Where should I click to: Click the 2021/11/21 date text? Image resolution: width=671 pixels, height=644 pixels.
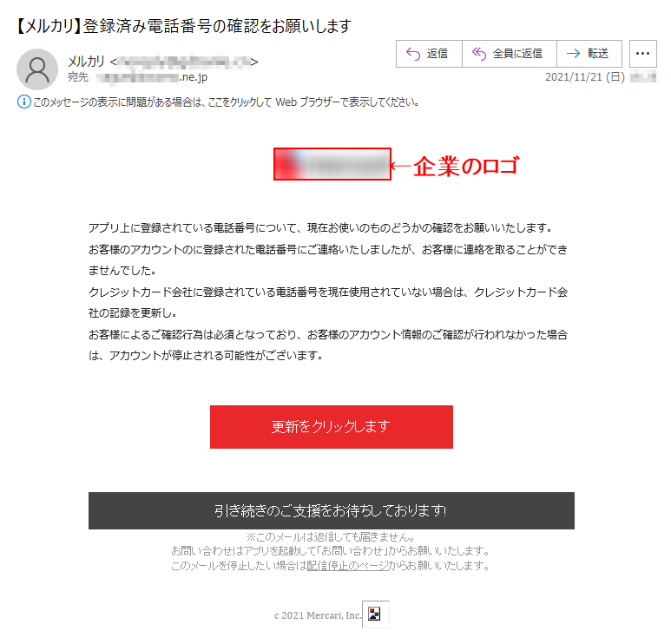(584, 77)
